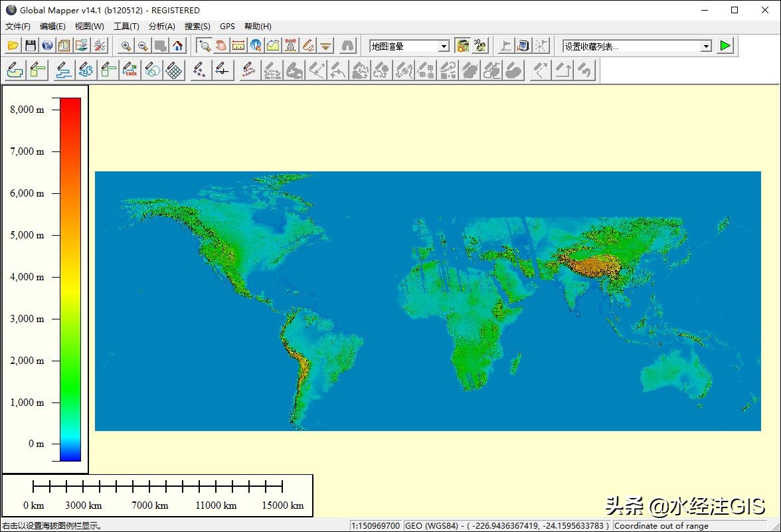Open the 工具(T) menu
The width and height of the screenshot is (781, 532).
click(x=126, y=27)
